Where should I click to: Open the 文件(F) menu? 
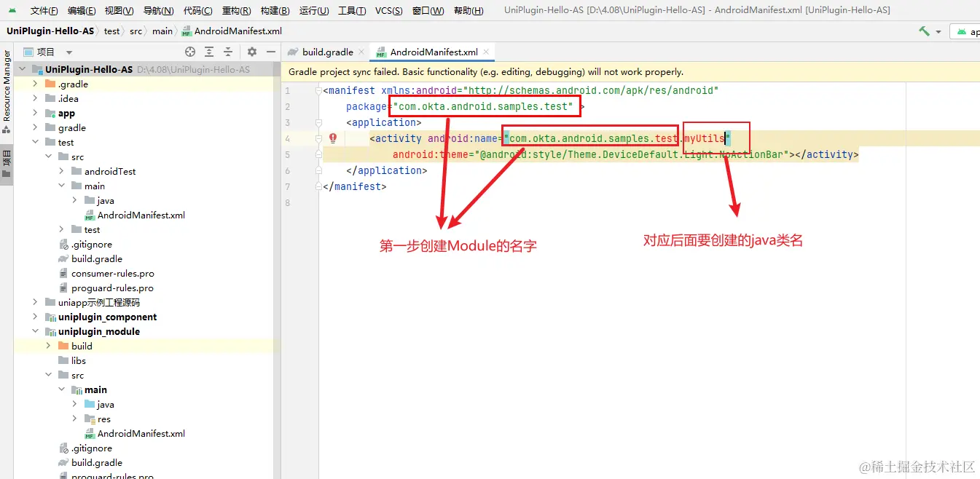[44, 10]
